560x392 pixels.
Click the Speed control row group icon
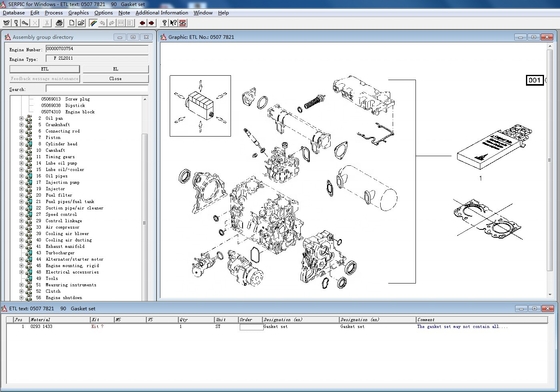coord(29,214)
